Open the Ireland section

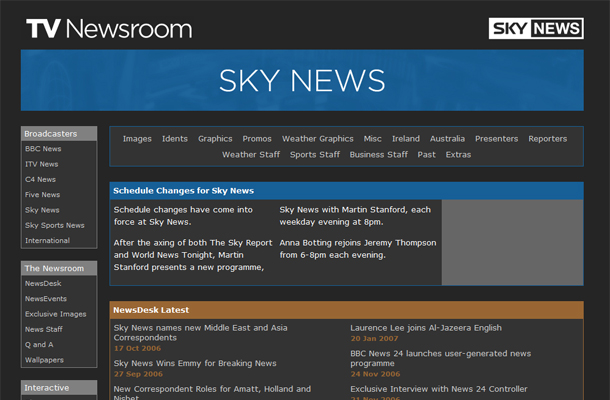[x=406, y=139]
